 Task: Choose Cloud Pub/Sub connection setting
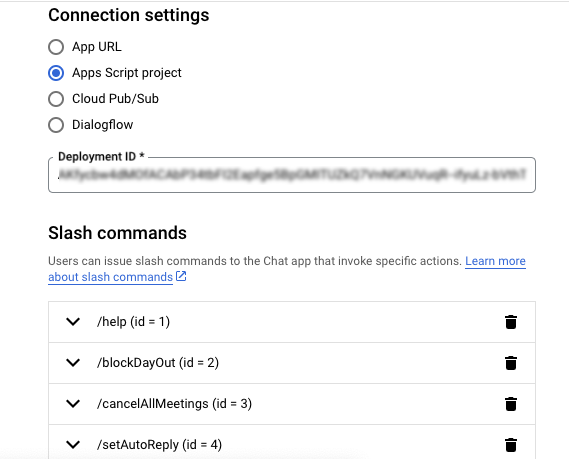pyautogui.click(x=56, y=99)
